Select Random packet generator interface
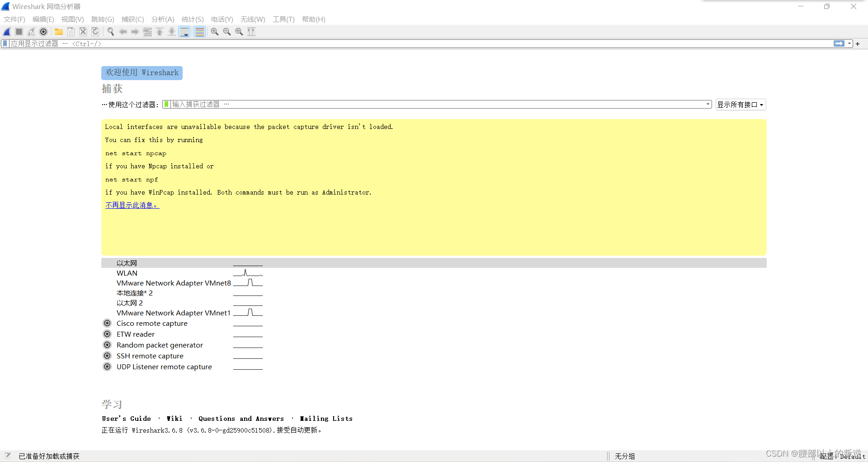The image size is (868, 462). (x=160, y=345)
